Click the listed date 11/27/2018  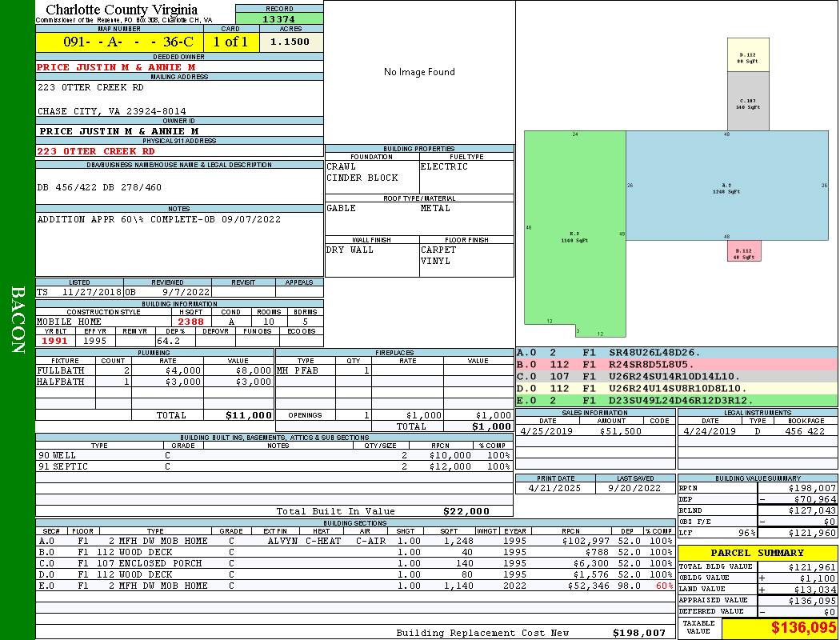pos(92,293)
